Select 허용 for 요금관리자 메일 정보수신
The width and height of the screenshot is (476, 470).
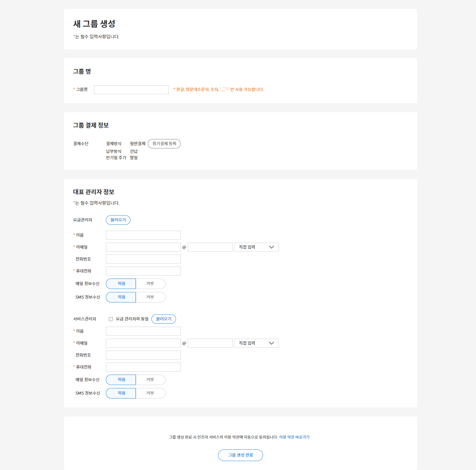121,284
